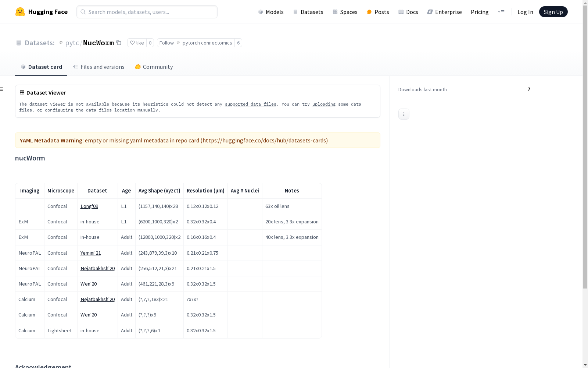The image size is (588, 368).
Task: Open the three-dot options menu in sidebar
Action: click(404, 114)
